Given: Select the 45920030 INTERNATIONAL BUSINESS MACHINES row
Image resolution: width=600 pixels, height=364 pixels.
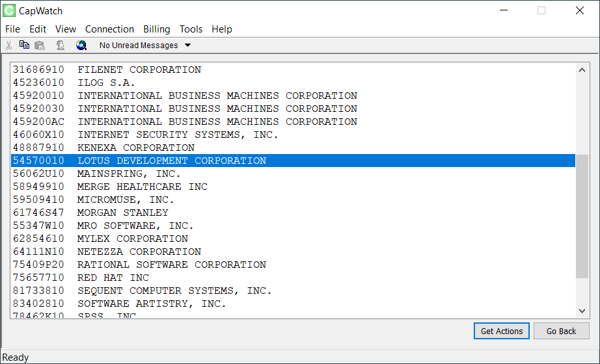Looking at the screenshot, I should tap(293, 109).
